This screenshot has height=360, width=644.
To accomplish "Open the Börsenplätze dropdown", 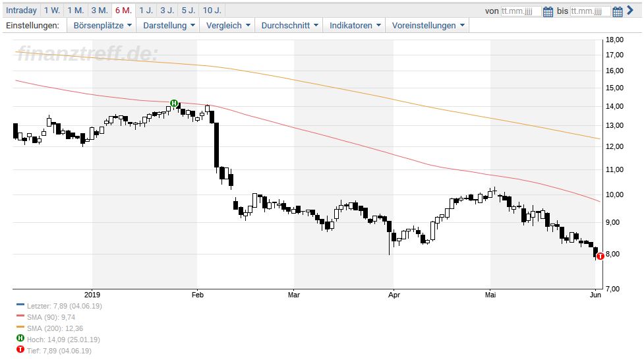I will (102, 26).
